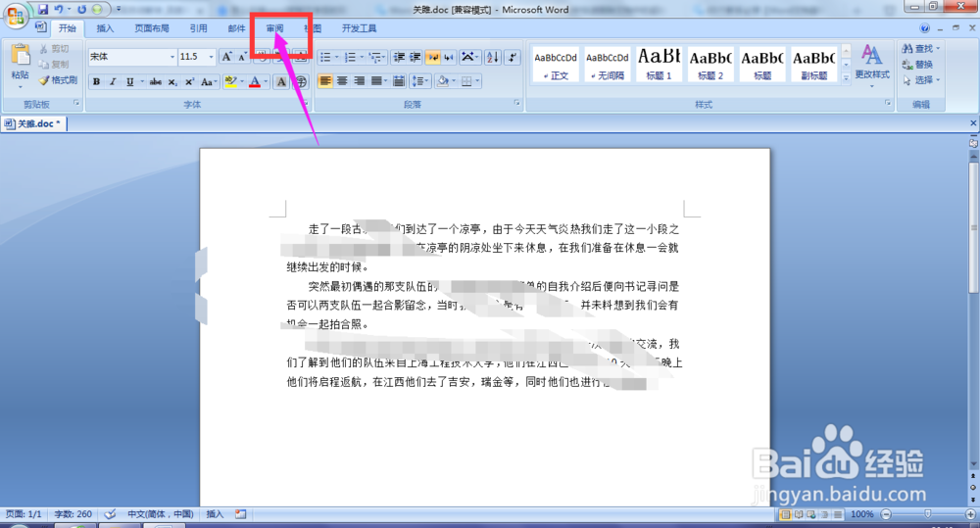Viewport: 980px width, 528px height.
Task: Apply 无间隔 style
Action: (608, 65)
